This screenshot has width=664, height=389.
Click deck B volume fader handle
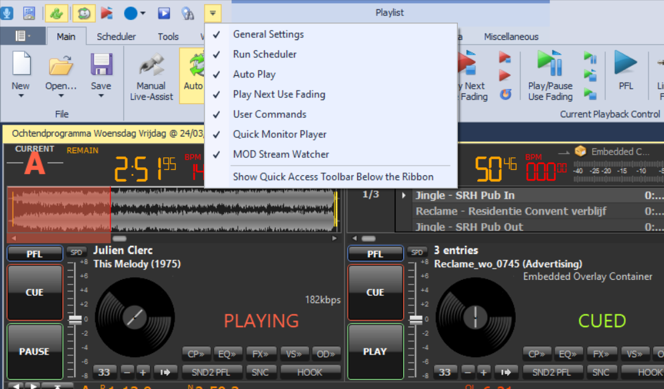(x=416, y=320)
